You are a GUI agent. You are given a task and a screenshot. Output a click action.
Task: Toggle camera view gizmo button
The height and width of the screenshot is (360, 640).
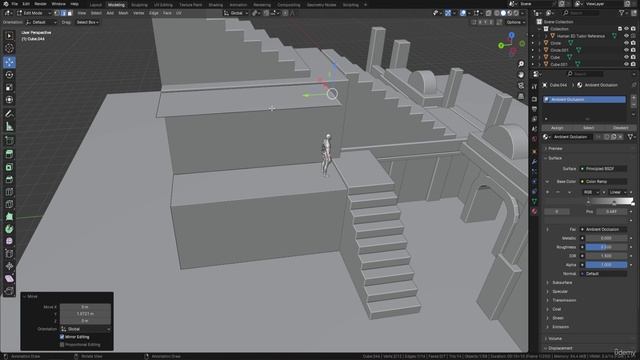point(521,86)
